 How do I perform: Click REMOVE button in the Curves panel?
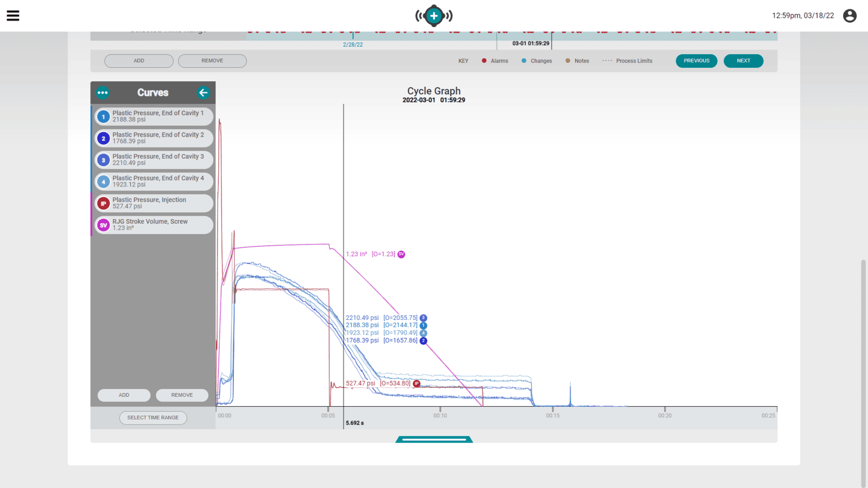[x=182, y=395]
